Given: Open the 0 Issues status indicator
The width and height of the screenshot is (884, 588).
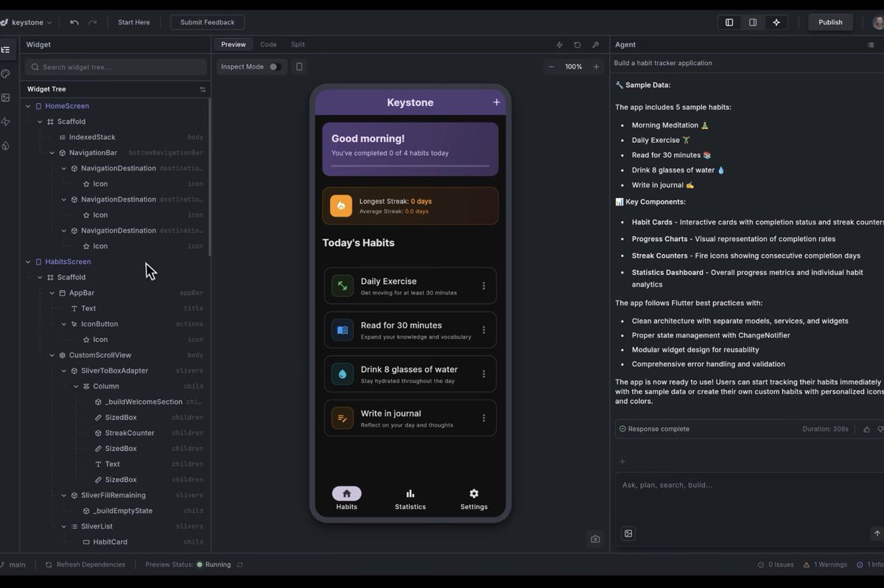Looking at the screenshot, I should [x=776, y=565].
